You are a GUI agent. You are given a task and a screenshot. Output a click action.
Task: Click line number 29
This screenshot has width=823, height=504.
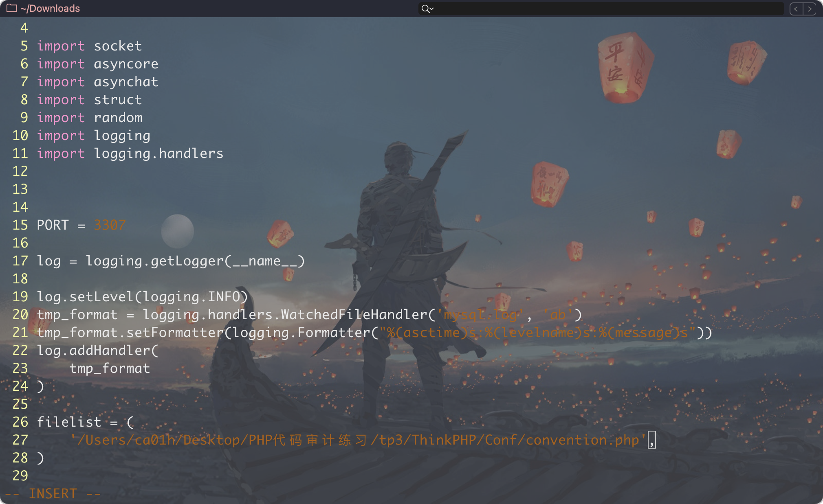tap(20, 476)
